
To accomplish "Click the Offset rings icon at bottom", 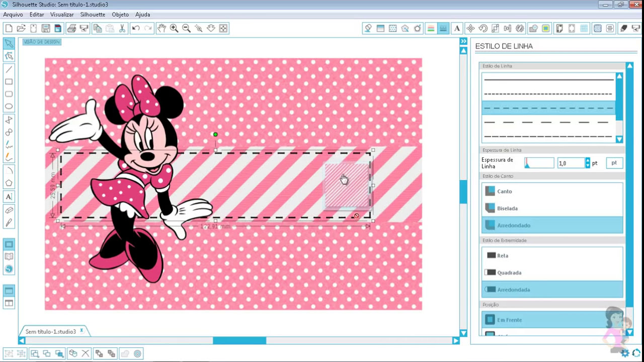I will pos(137,353).
